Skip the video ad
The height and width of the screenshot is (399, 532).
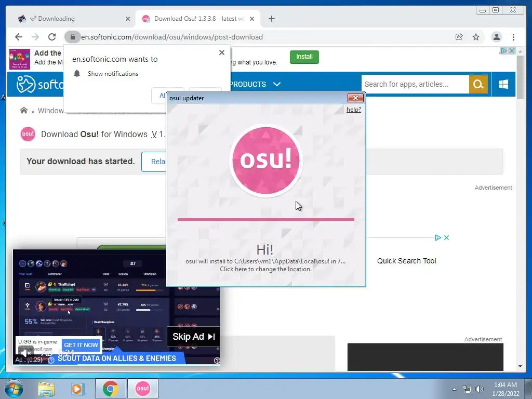tap(193, 337)
